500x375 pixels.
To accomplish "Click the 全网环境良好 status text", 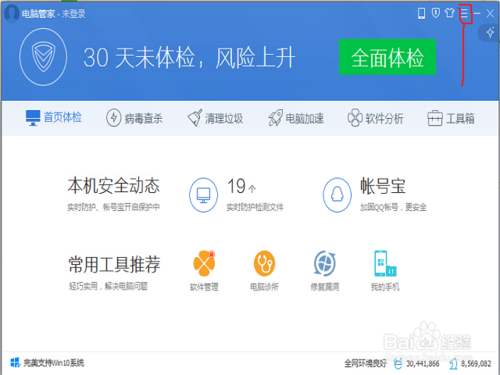I will pos(366,363).
